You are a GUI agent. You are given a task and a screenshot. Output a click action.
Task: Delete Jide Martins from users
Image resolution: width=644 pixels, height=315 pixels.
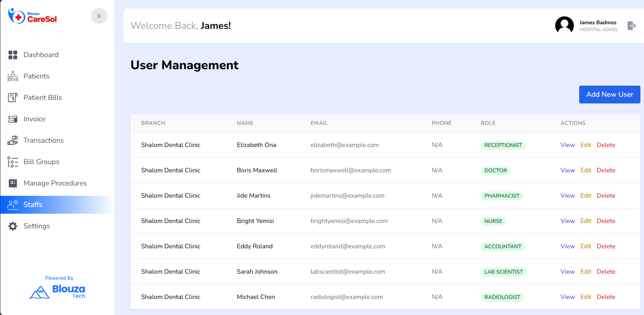(606, 195)
